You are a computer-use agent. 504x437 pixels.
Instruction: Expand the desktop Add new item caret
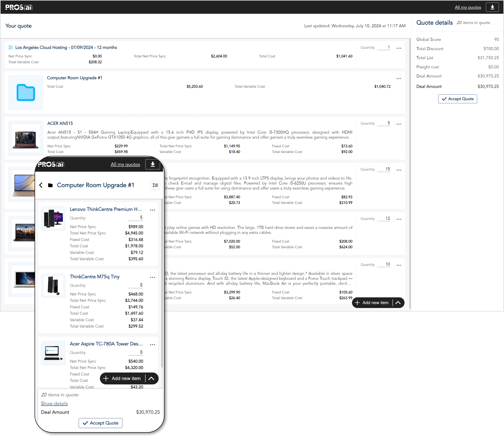[398, 303]
